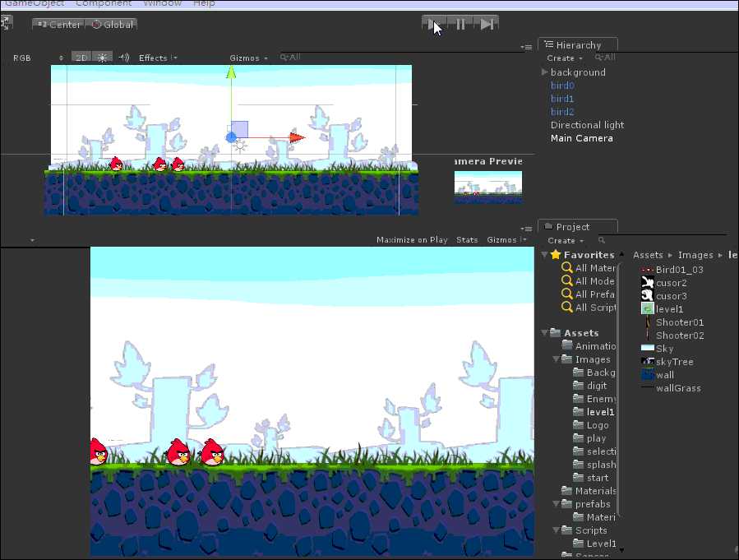
Task: Click the blue square plane handle gizmo
Action: coord(239,129)
